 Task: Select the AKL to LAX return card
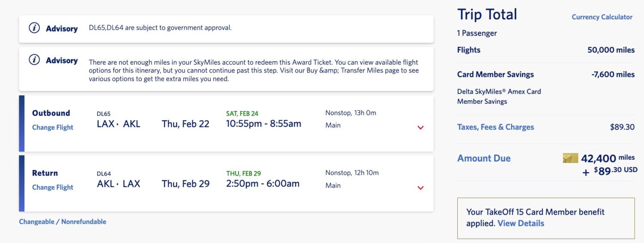(226, 184)
